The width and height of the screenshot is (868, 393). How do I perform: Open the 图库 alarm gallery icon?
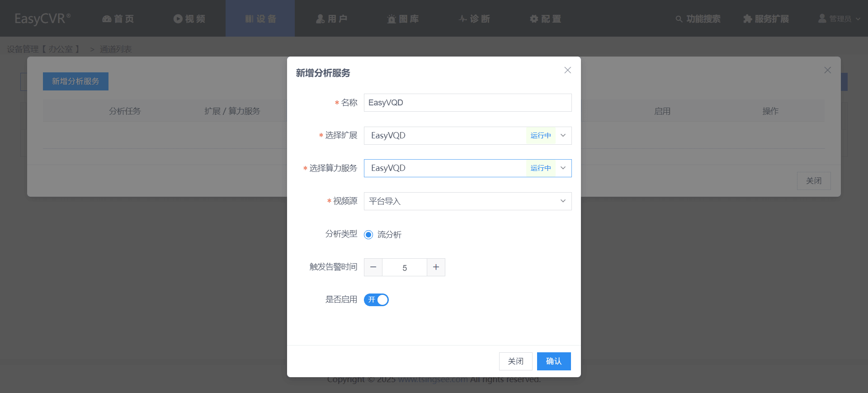tap(392, 19)
